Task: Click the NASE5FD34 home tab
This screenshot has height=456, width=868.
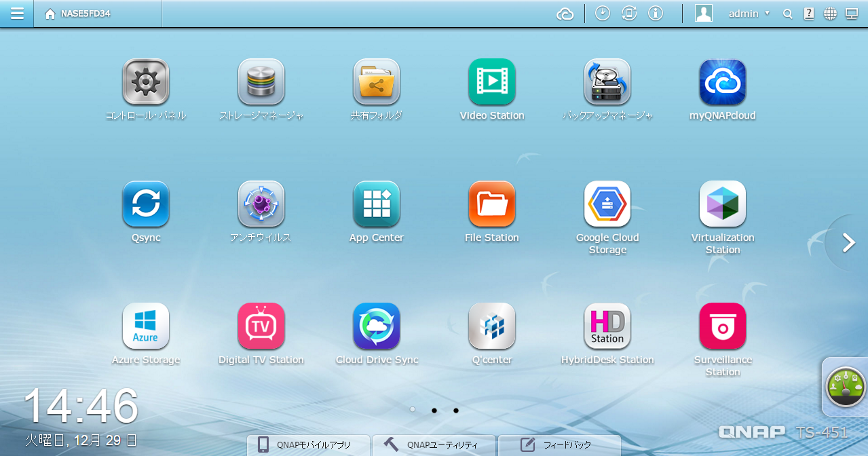Action: pos(98,14)
